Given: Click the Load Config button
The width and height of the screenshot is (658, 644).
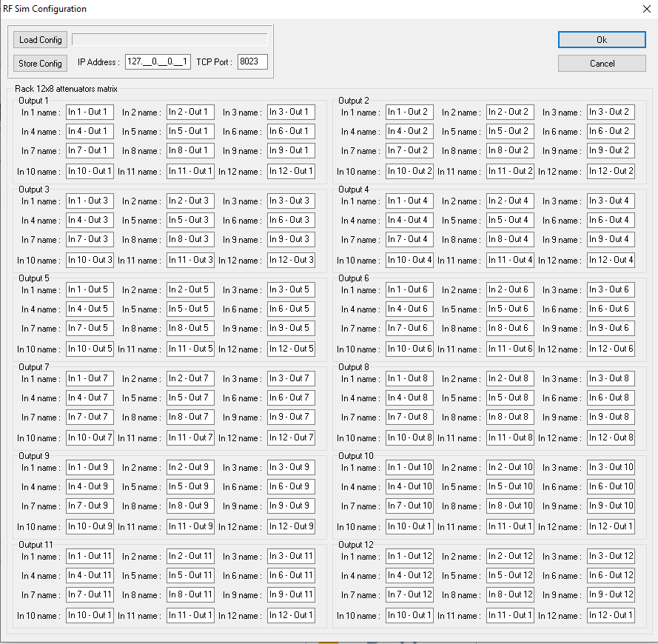Looking at the screenshot, I should pyautogui.click(x=40, y=40).
